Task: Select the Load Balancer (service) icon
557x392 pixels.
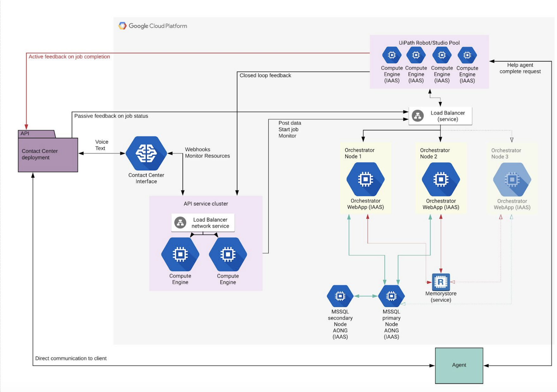Action: [418, 116]
